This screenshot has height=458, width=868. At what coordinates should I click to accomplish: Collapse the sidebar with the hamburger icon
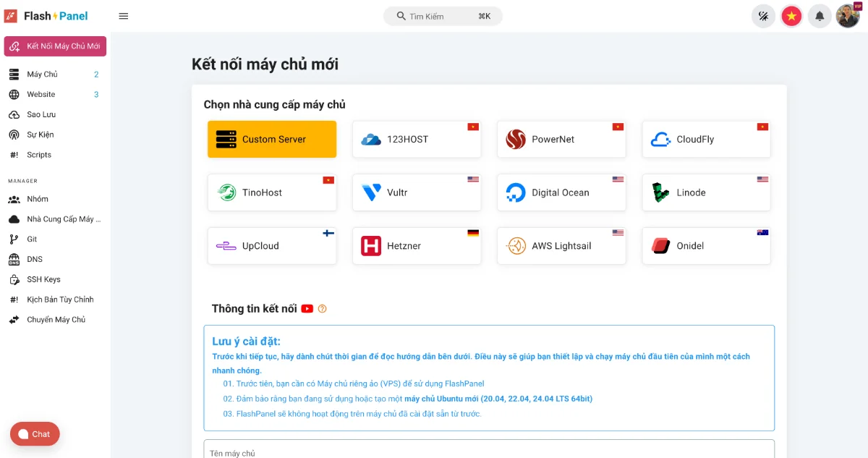123,15
